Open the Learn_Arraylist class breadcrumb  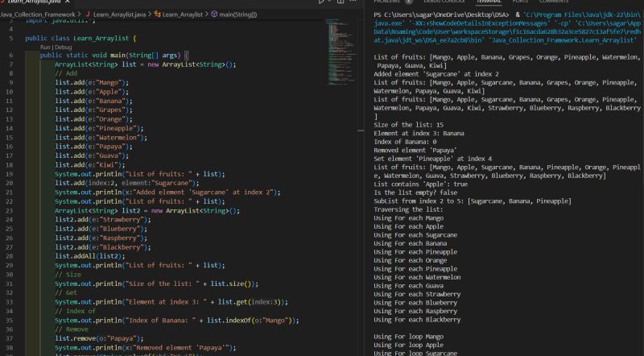183,14
